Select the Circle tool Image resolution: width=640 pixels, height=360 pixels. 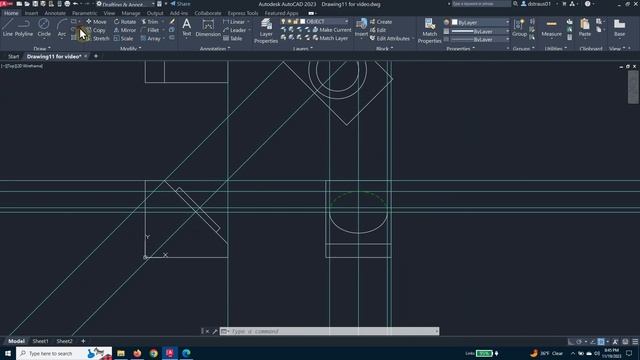[x=44, y=27]
